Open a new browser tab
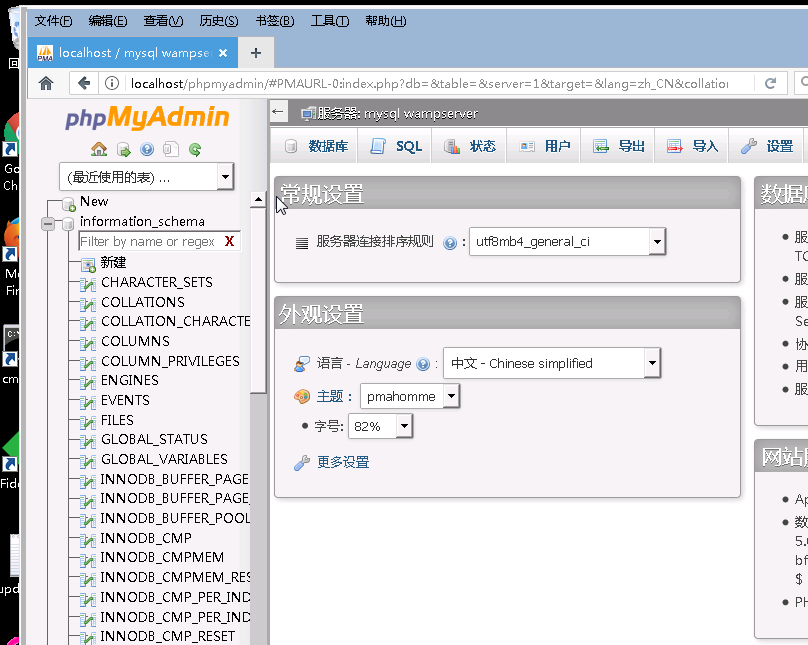This screenshot has height=645, width=808. pyautogui.click(x=256, y=53)
